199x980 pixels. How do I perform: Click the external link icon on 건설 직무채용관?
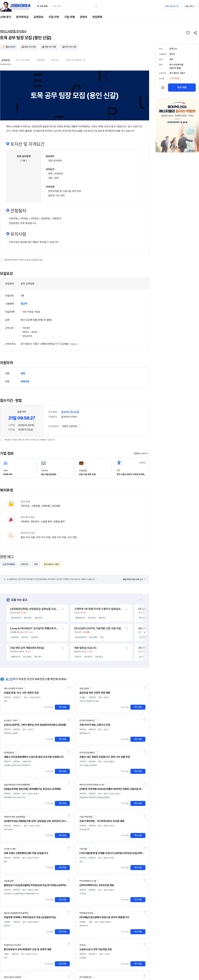pos(84,60)
